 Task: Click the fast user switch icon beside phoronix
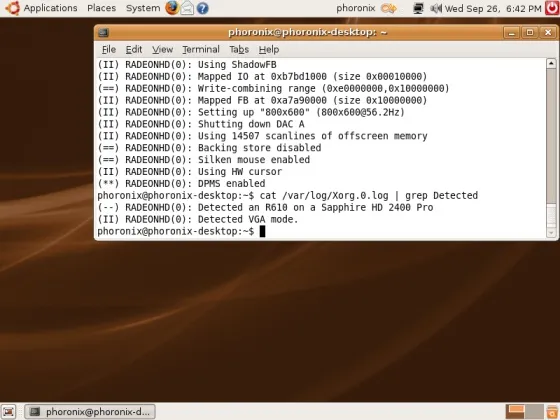click(x=389, y=8)
